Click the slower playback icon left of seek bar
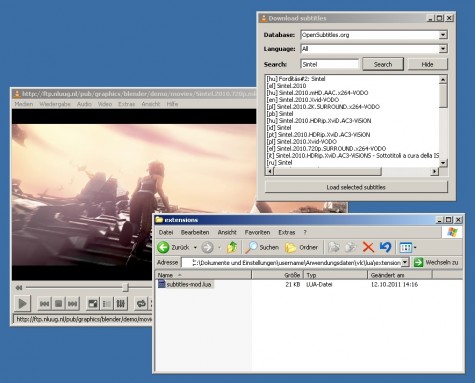Image resolution: width=475 pixels, height=383 pixels. (x=19, y=287)
